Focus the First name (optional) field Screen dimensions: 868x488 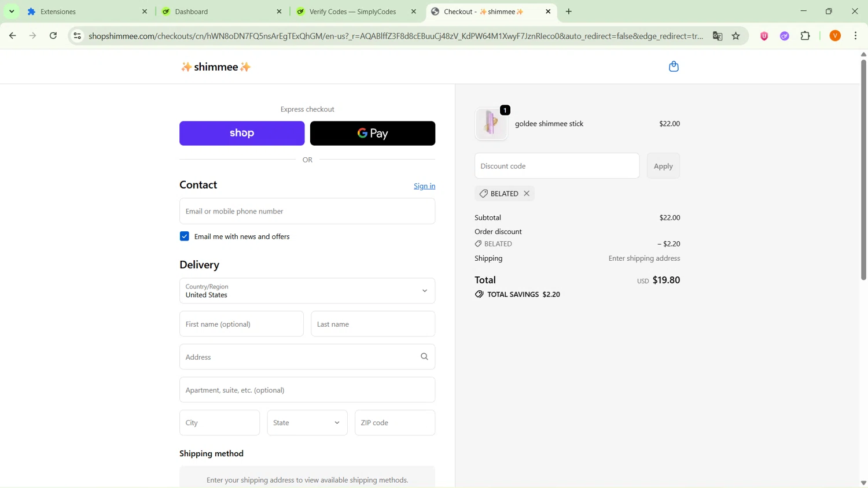[x=241, y=324]
